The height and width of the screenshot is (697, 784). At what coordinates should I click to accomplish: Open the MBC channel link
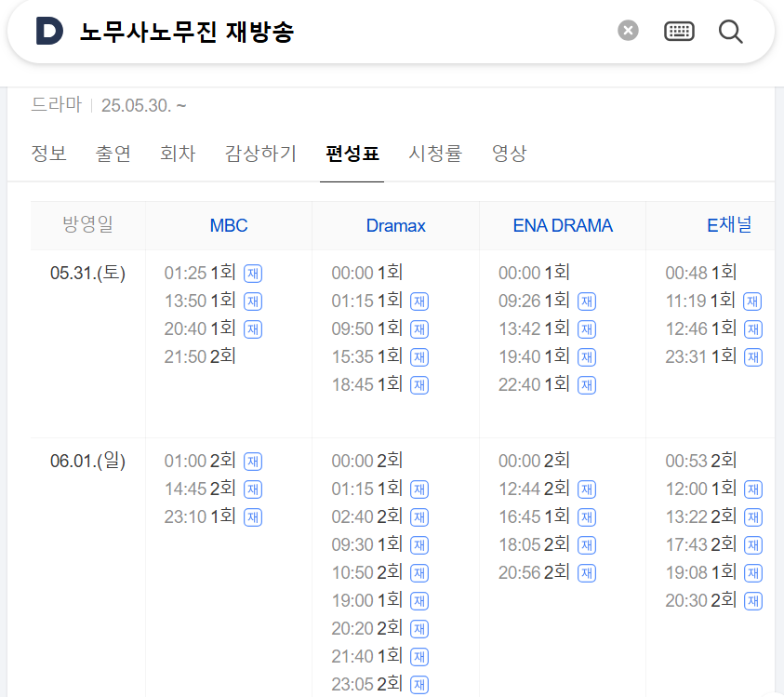(229, 225)
